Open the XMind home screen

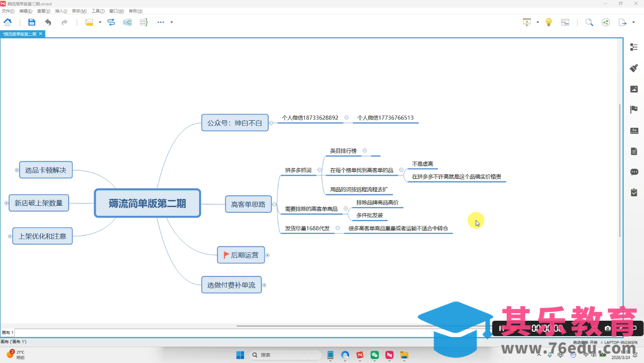tap(7, 22)
